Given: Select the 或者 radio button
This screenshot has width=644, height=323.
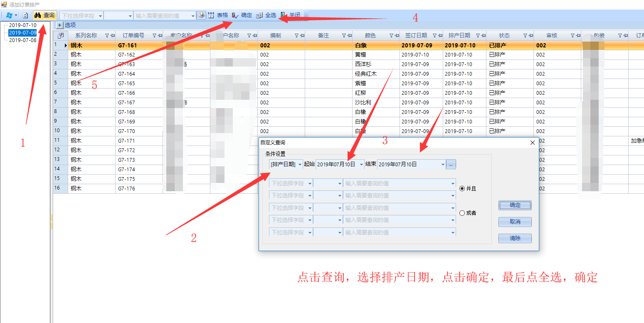Looking at the screenshot, I should coord(462,213).
